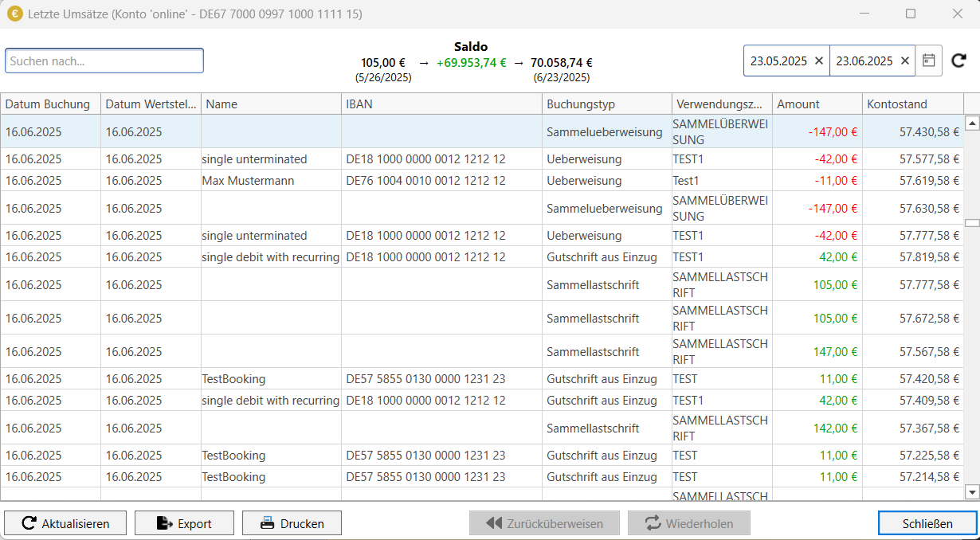Clear the start date 23.05.2025
980x540 pixels.
(819, 61)
